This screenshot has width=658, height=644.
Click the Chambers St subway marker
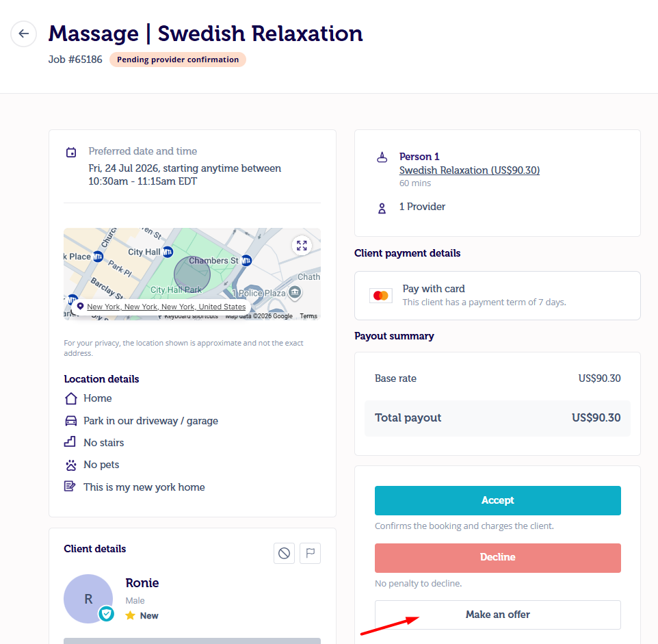246,261
